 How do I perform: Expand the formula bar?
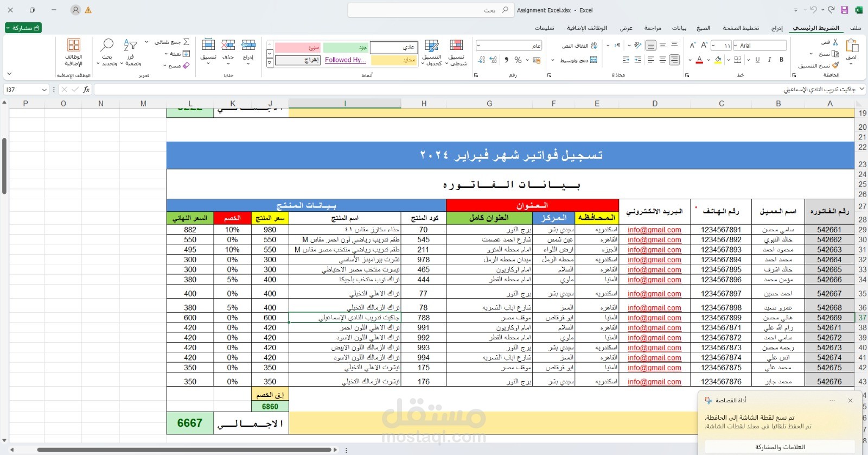[861, 89]
